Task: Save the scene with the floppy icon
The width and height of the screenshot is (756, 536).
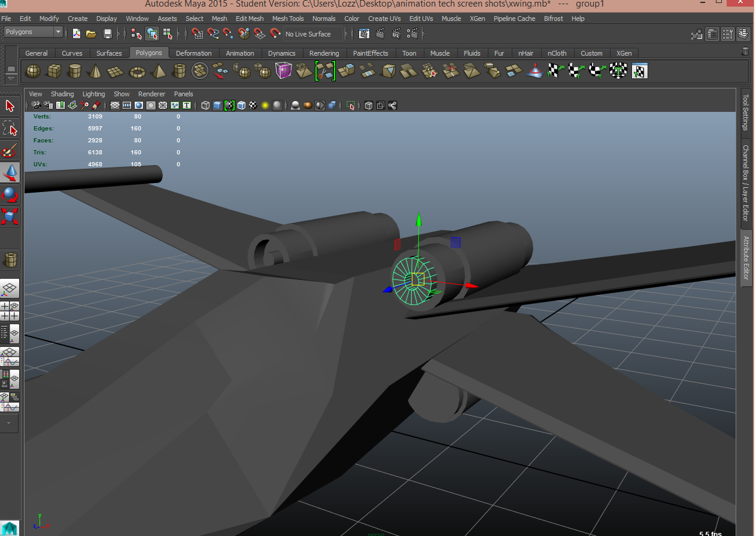Action: click(108, 33)
